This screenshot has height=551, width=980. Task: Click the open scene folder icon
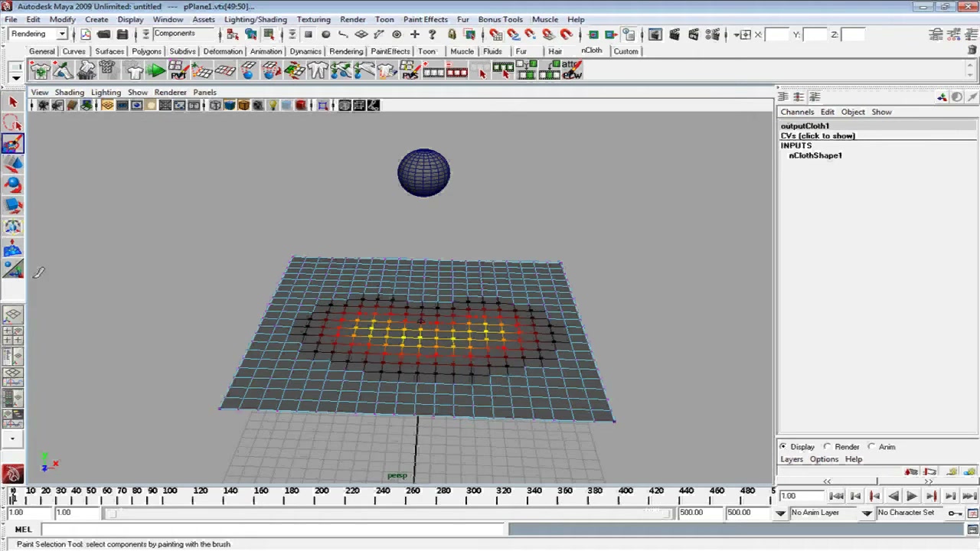click(103, 34)
